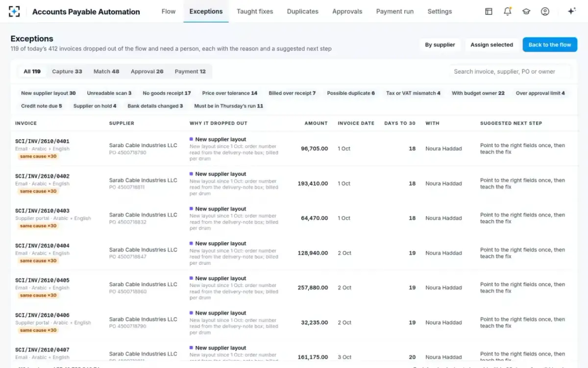588x368 pixels.
Task: Click the Assign selected button
Action: [491, 45]
